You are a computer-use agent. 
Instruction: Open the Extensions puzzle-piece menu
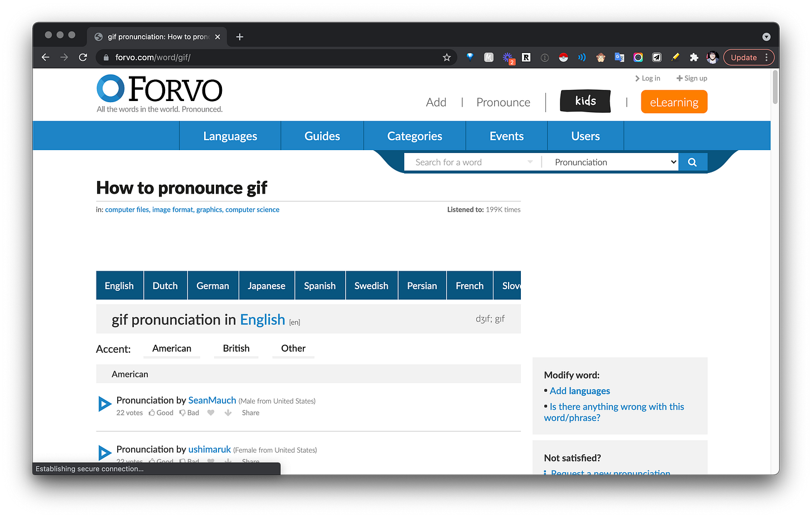click(x=694, y=57)
